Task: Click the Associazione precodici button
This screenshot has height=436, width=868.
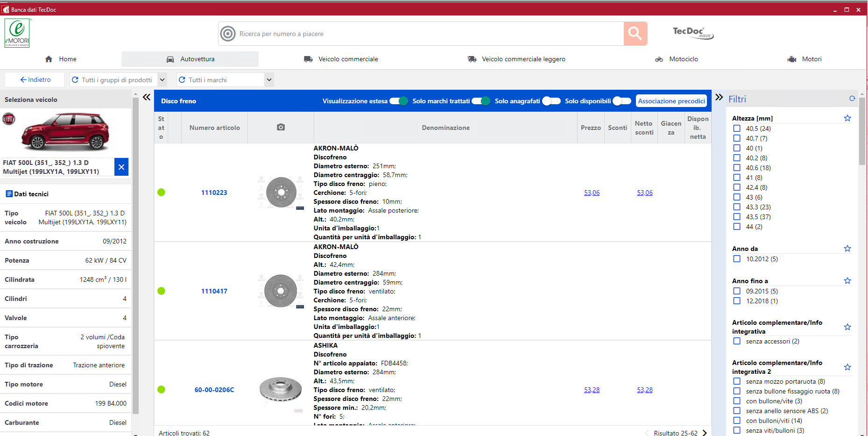Action: (671, 101)
